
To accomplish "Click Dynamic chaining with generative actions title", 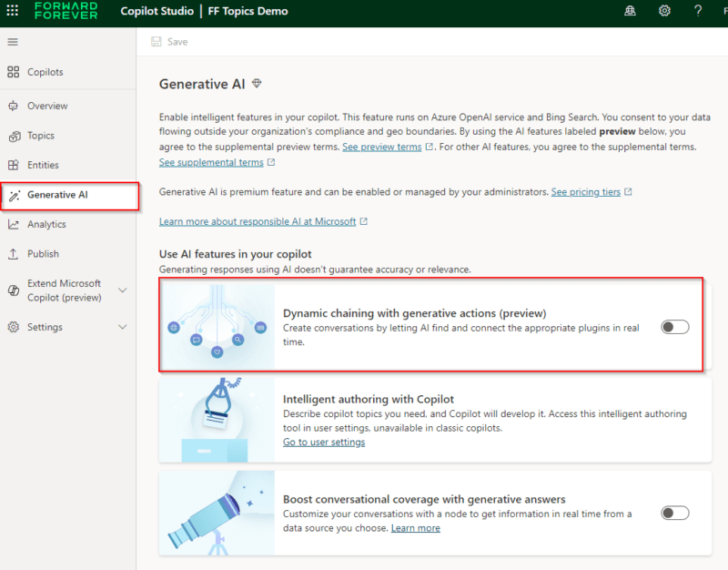I will (415, 313).
